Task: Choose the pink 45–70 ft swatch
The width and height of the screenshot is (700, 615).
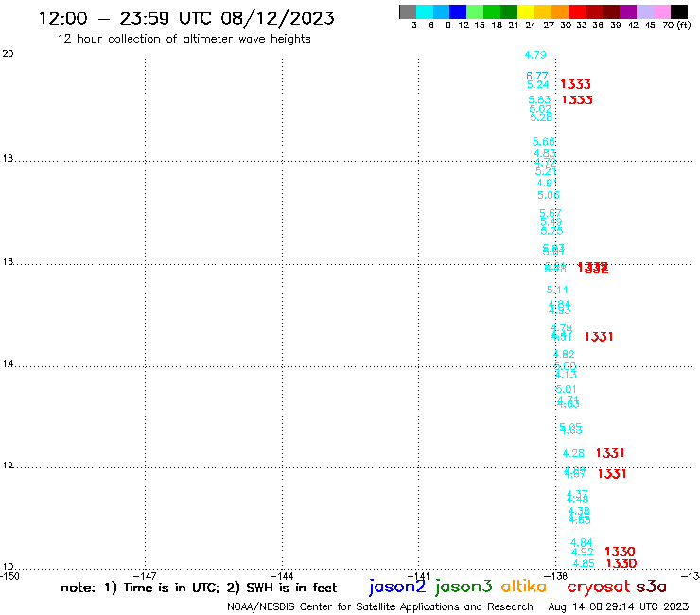Action: (662, 11)
